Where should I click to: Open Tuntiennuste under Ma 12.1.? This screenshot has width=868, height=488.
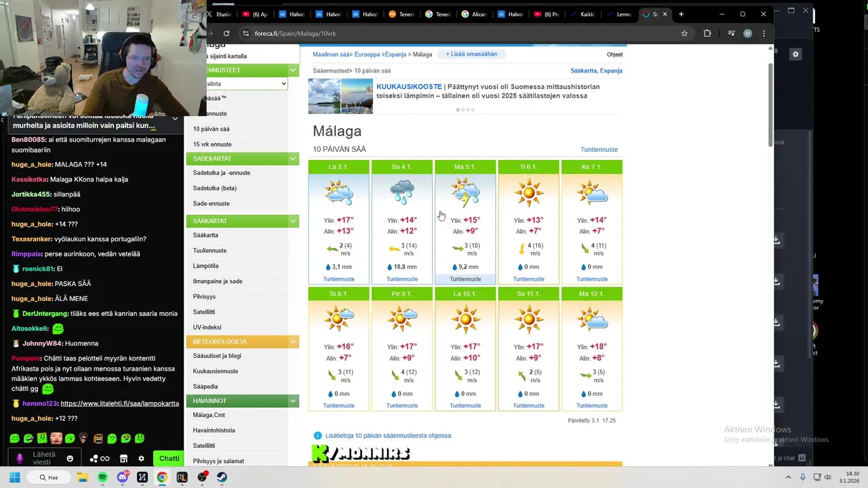(x=591, y=406)
